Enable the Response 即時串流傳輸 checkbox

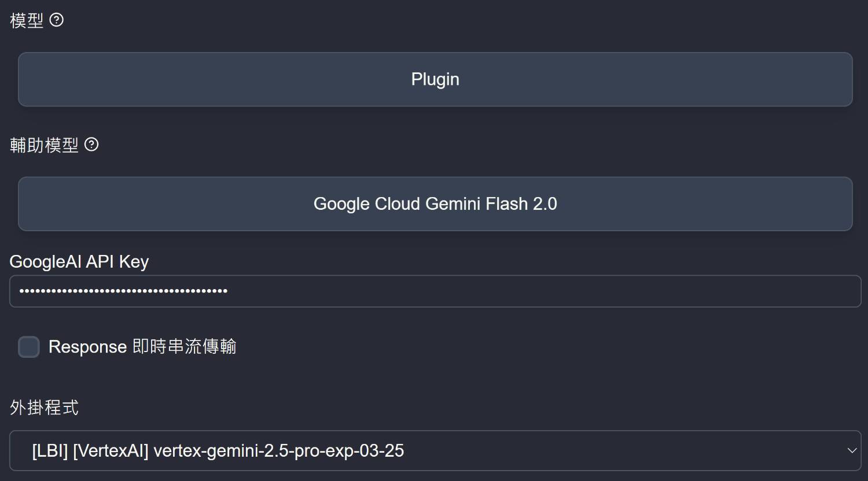pos(29,347)
